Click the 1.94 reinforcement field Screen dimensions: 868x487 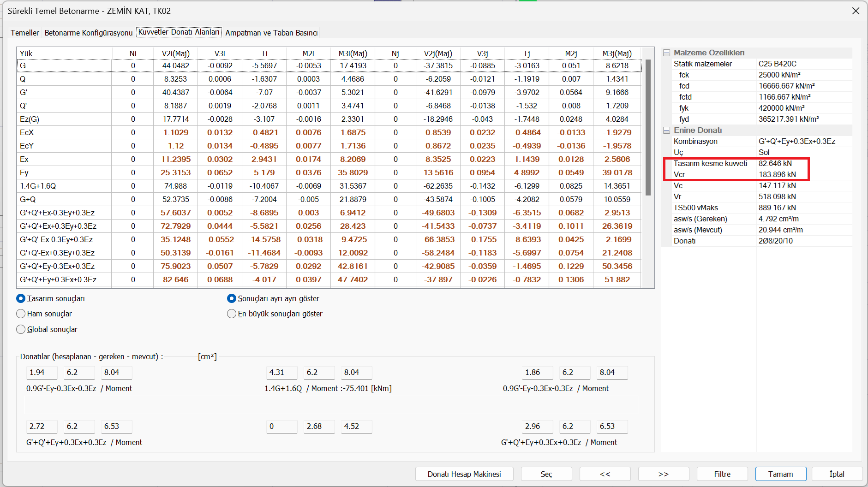tap(42, 372)
